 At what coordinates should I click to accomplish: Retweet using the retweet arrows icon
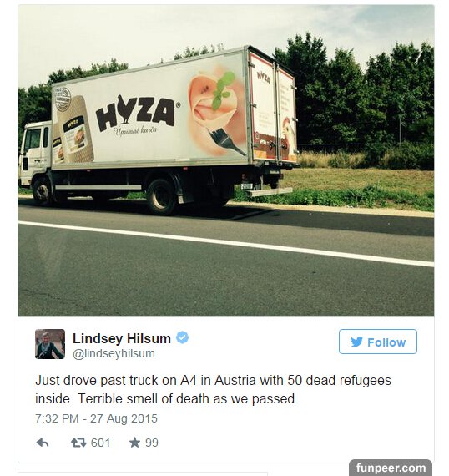pyautogui.click(x=78, y=443)
